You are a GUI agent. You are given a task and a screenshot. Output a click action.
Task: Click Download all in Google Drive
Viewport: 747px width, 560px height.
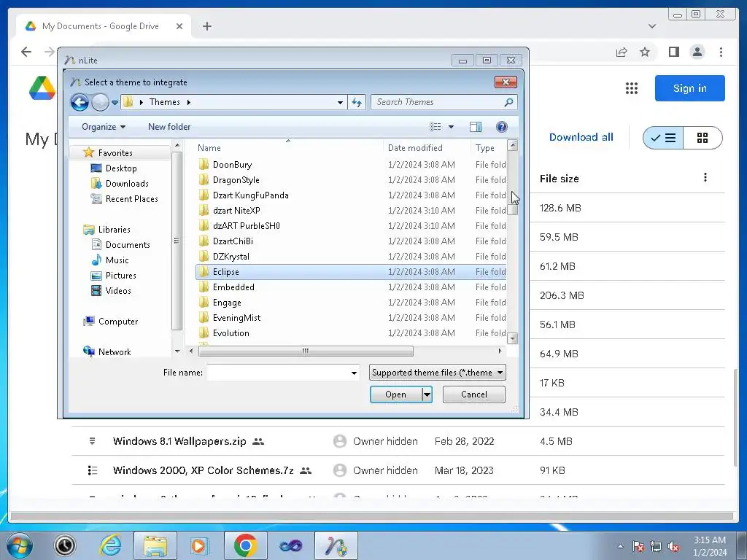pyautogui.click(x=581, y=137)
